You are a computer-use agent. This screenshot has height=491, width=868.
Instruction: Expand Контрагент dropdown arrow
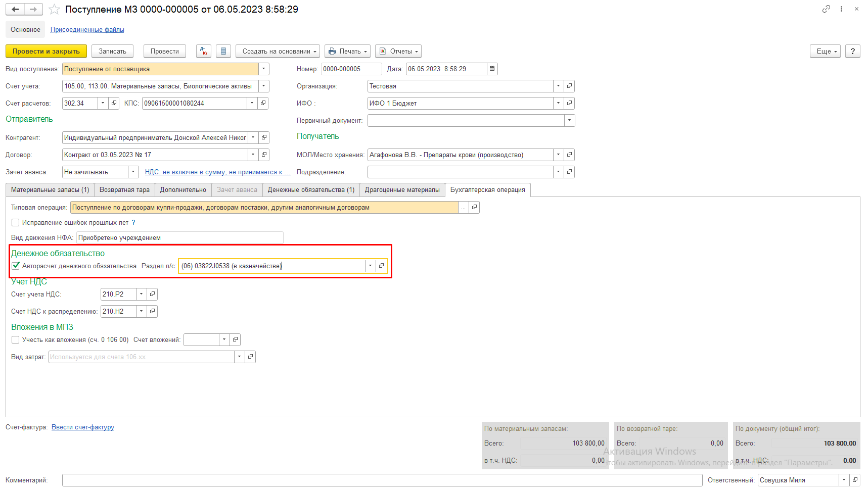253,137
